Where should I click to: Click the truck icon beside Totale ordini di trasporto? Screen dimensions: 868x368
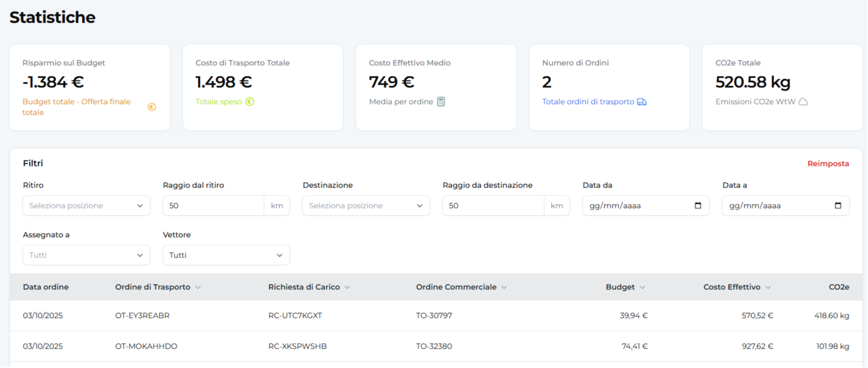point(642,102)
